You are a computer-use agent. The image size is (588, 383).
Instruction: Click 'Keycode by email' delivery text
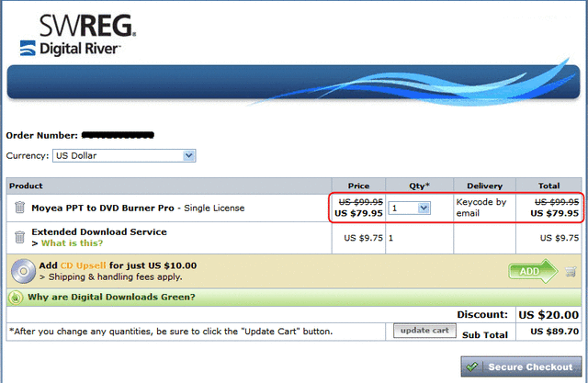coord(481,208)
